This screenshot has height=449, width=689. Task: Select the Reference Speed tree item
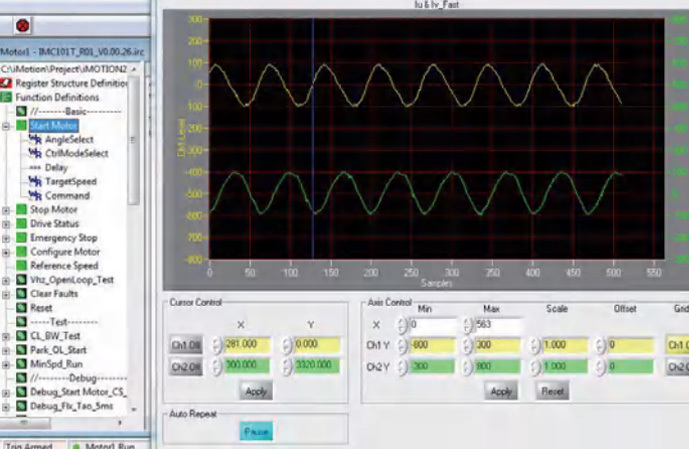click(64, 265)
